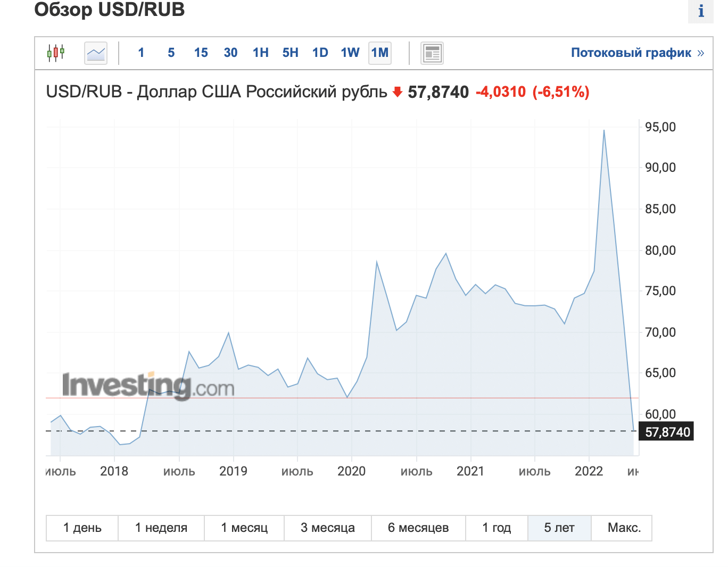Open the news panel icon
Viewport: 728px width, 567px height.
(432, 53)
